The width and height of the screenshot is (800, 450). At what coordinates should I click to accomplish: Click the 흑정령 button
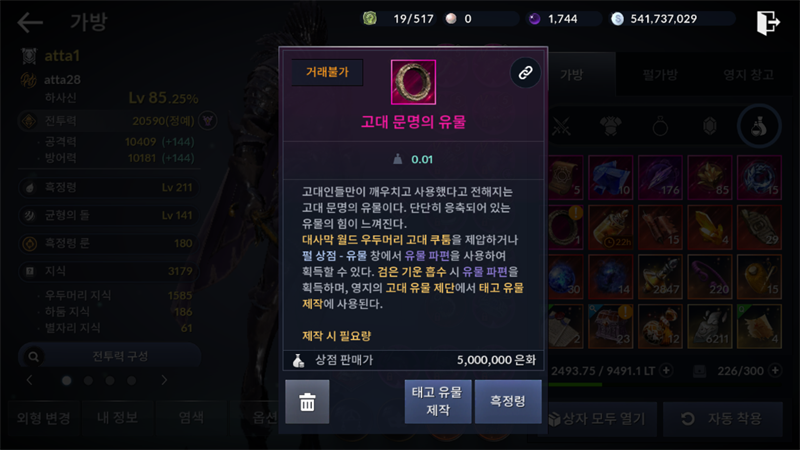pyautogui.click(x=508, y=402)
